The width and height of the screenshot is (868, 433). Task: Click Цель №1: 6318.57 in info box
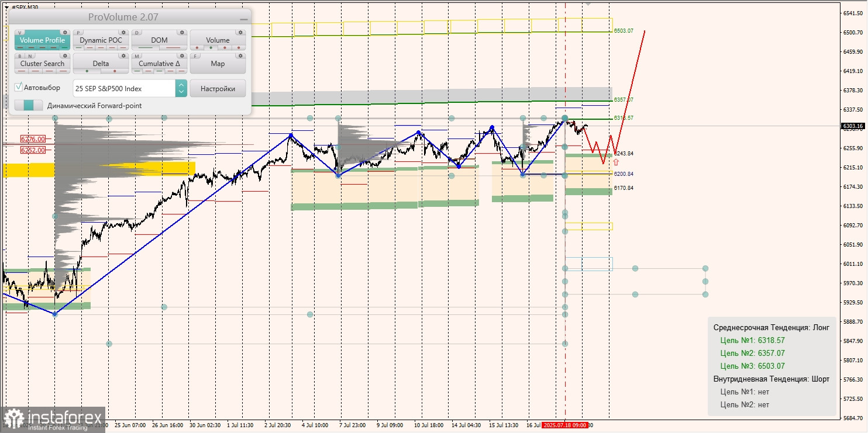click(x=752, y=340)
